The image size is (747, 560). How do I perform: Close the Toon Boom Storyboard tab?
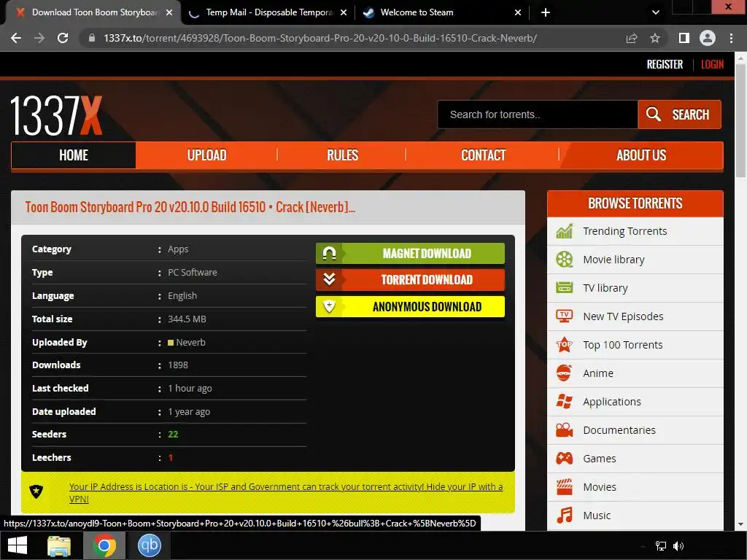(169, 12)
